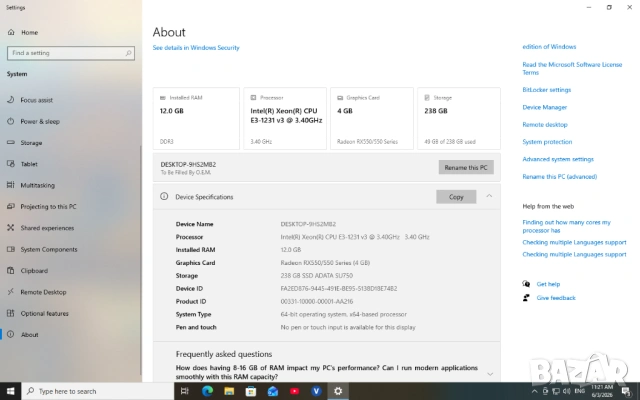Open Microsoft Store from the taskbar

[x=251, y=391]
